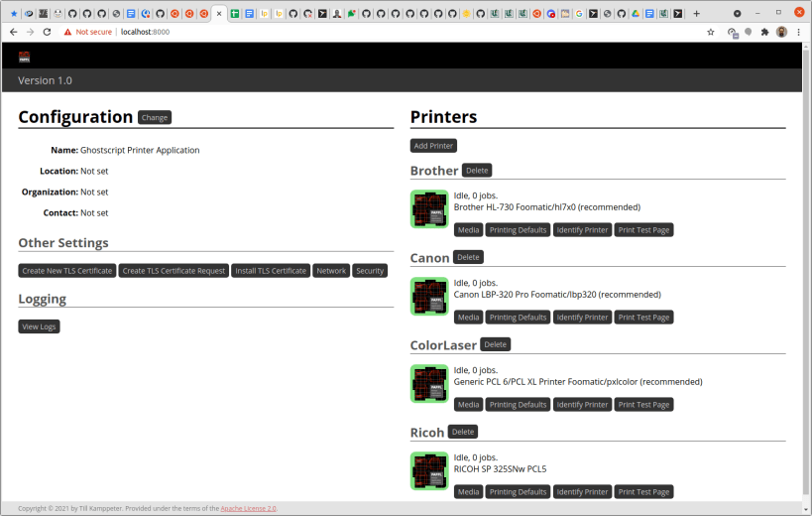
Task: Open the browser extensions puzzle icon
Action: pyautogui.click(x=764, y=32)
